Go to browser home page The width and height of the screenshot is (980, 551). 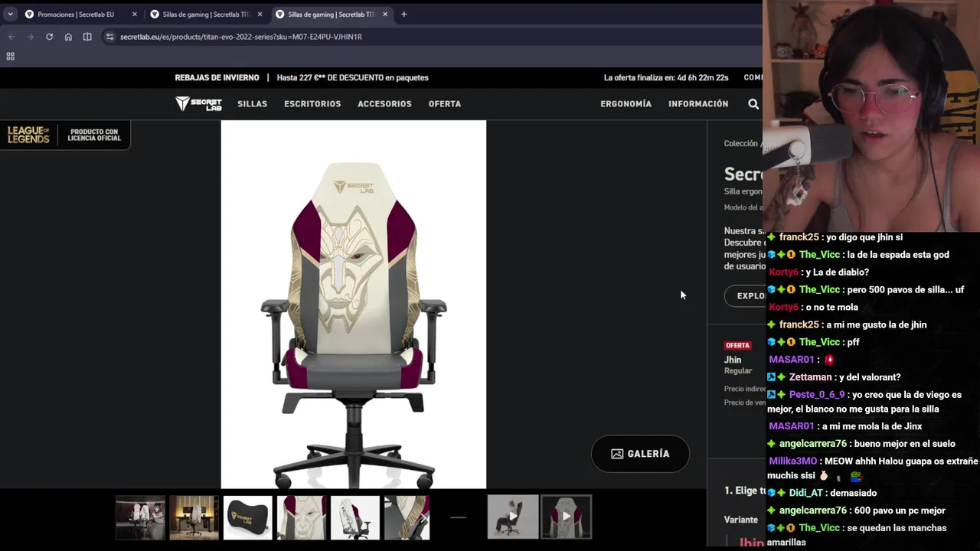tap(68, 37)
